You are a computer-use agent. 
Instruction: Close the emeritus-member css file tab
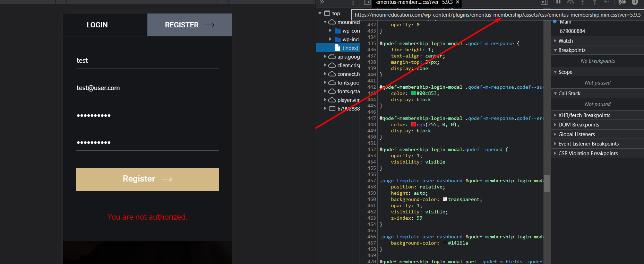(457, 2)
